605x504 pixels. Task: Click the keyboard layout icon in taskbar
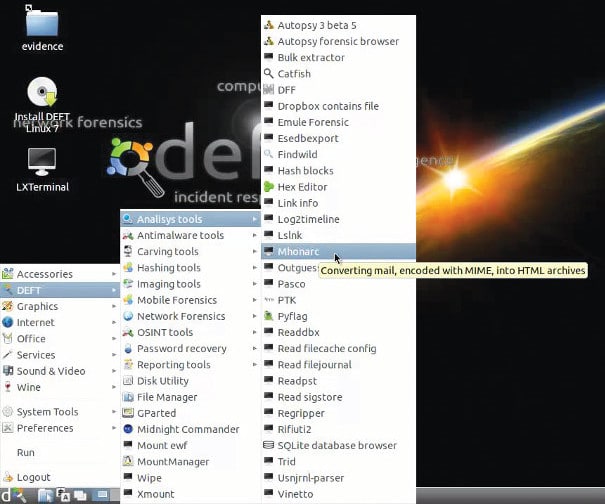(x=63, y=496)
